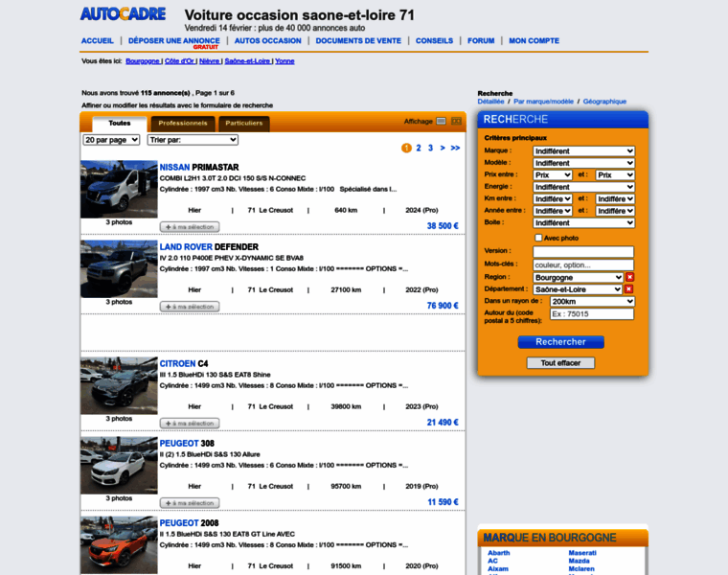Open DÉPOSER UNE ANNONCE menu item

(x=174, y=41)
